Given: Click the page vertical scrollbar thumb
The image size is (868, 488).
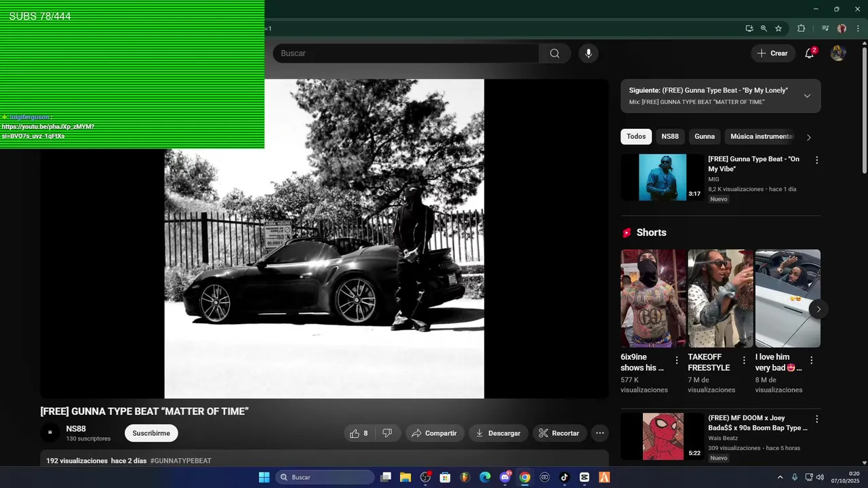Looking at the screenshot, I should point(865,110).
